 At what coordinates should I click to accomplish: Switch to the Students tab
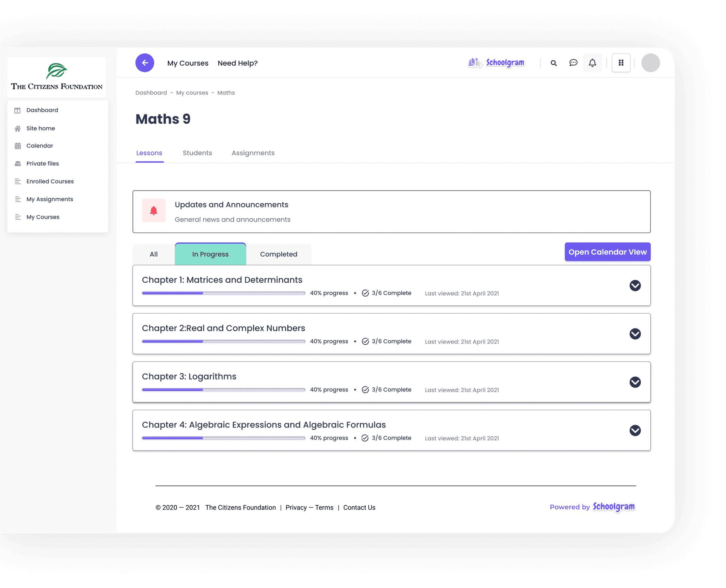(x=197, y=153)
